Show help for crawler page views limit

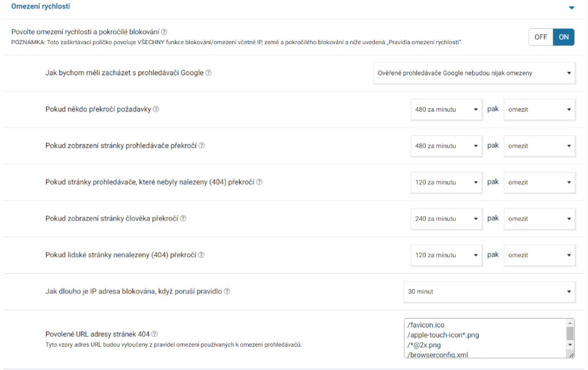(202, 145)
